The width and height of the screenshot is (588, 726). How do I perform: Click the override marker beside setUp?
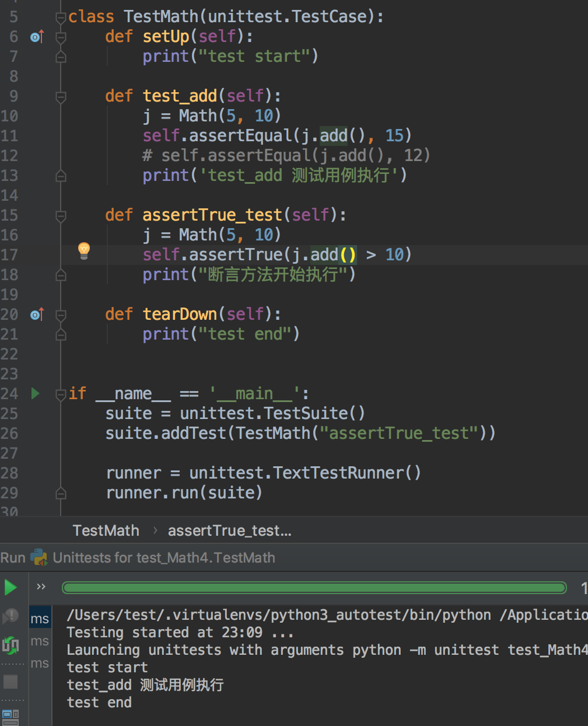[37, 37]
